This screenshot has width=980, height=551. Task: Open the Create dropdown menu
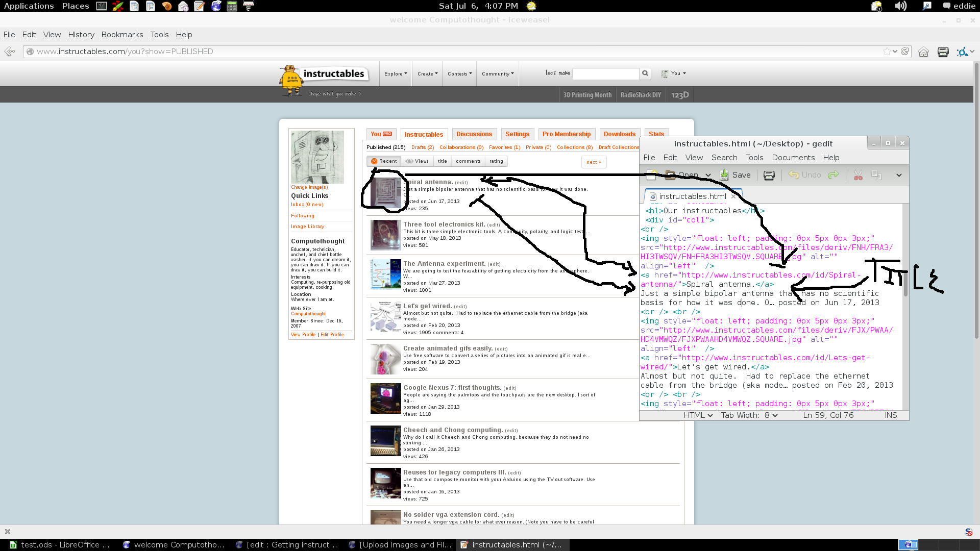point(427,73)
